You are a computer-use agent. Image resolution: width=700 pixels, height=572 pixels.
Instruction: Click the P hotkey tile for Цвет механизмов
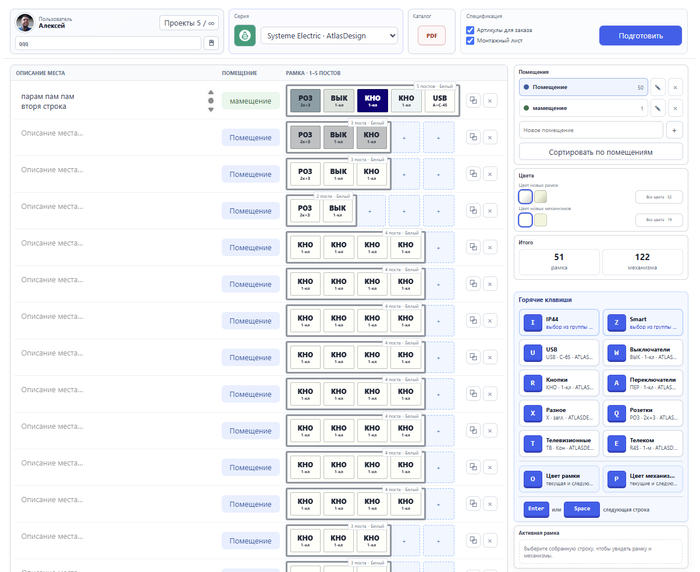[x=643, y=479]
